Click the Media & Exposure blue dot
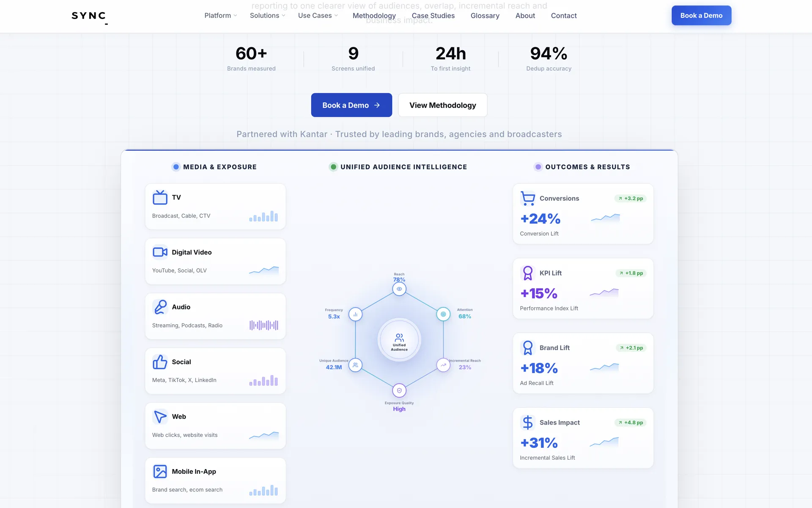The image size is (812, 508). tap(176, 167)
